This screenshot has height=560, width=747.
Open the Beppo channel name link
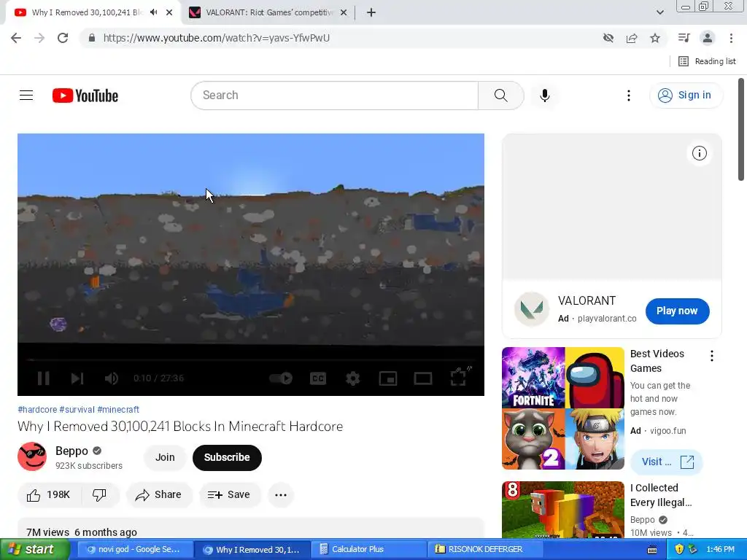(71, 451)
